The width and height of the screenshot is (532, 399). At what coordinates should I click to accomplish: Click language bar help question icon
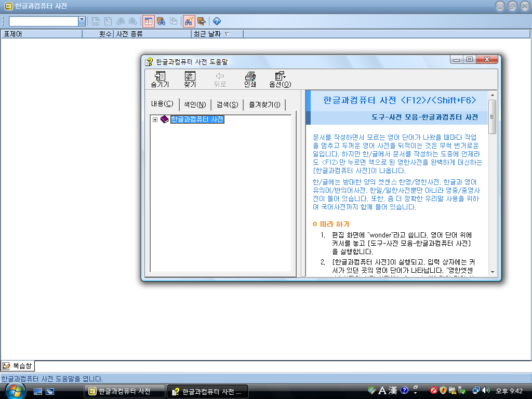coord(404,391)
